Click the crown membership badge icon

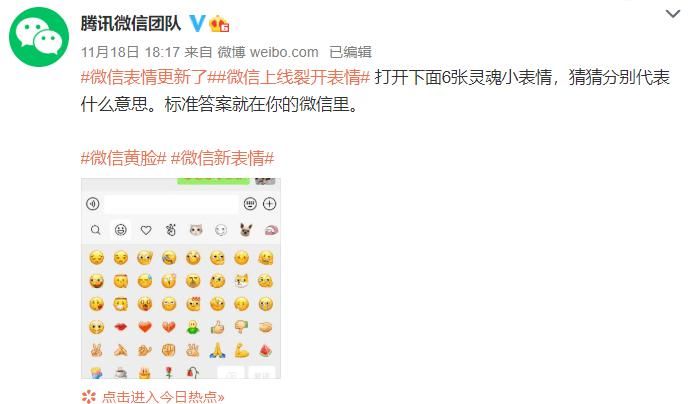click(x=219, y=23)
